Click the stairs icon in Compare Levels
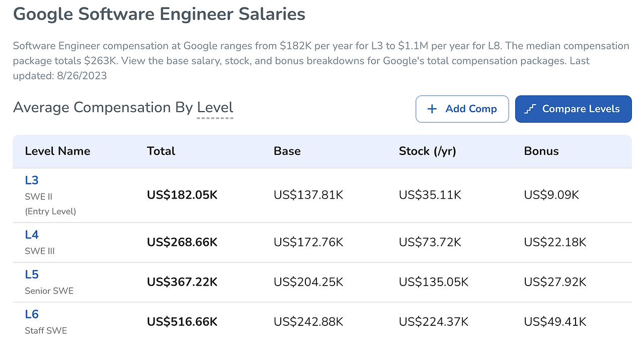This screenshot has height=349, width=644. pyautogui.click(x=530, y=109)
